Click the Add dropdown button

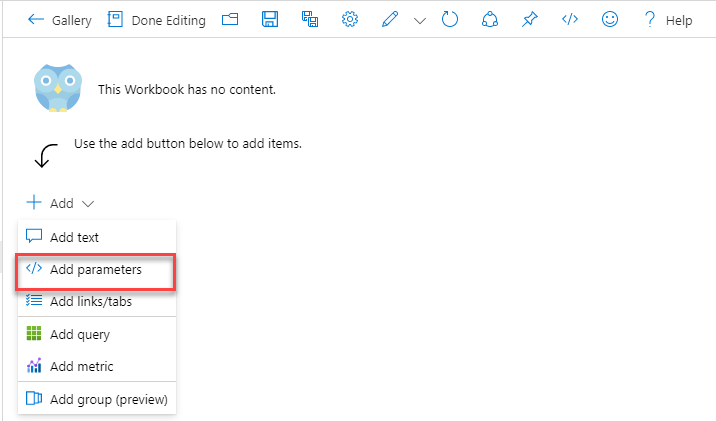[x=61, y=203]
